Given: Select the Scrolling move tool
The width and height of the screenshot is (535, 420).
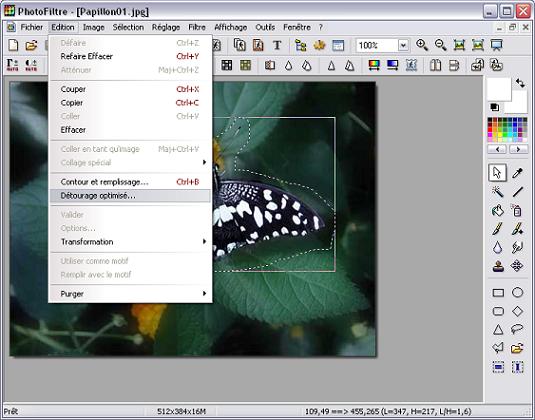Looking at the screenshot, I should click(517, 266).
